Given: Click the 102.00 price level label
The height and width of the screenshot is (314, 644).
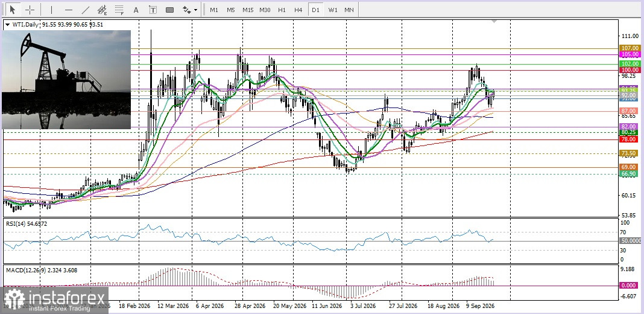Looking at the screenshot, I should (630, 64).
